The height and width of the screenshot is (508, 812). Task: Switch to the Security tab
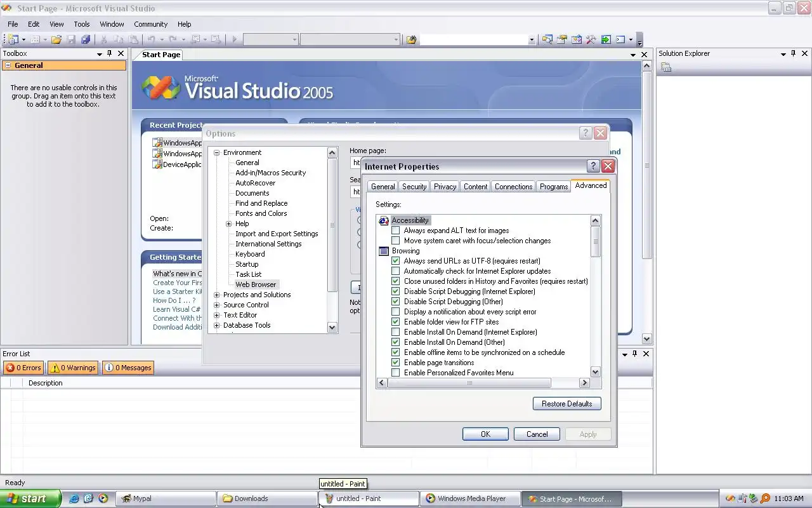pyautogui.click(x=414, y=186)
